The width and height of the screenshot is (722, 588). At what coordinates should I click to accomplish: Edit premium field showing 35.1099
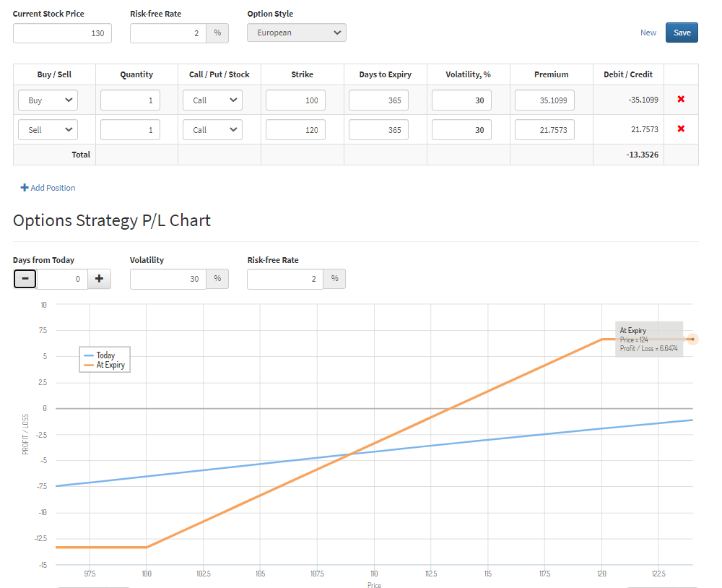[x=544, y=100]
